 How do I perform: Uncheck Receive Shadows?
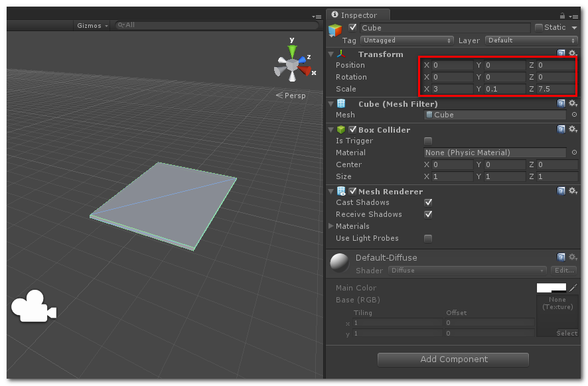(x=428, y=214)
